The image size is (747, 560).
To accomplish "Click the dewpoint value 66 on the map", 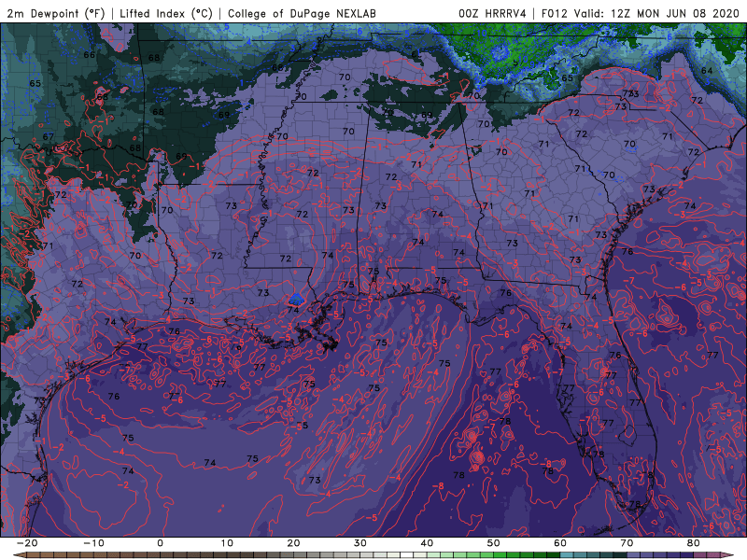I will tap(89, 55).
